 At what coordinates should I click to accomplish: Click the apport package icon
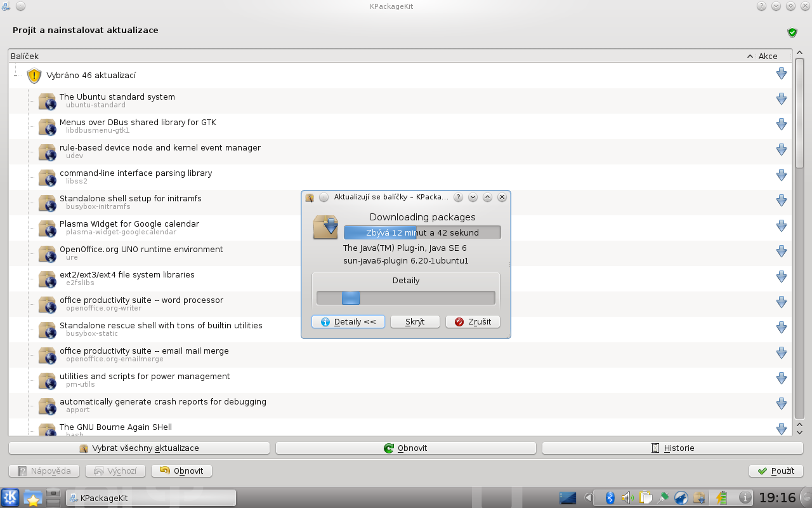(x=47, y=406)
